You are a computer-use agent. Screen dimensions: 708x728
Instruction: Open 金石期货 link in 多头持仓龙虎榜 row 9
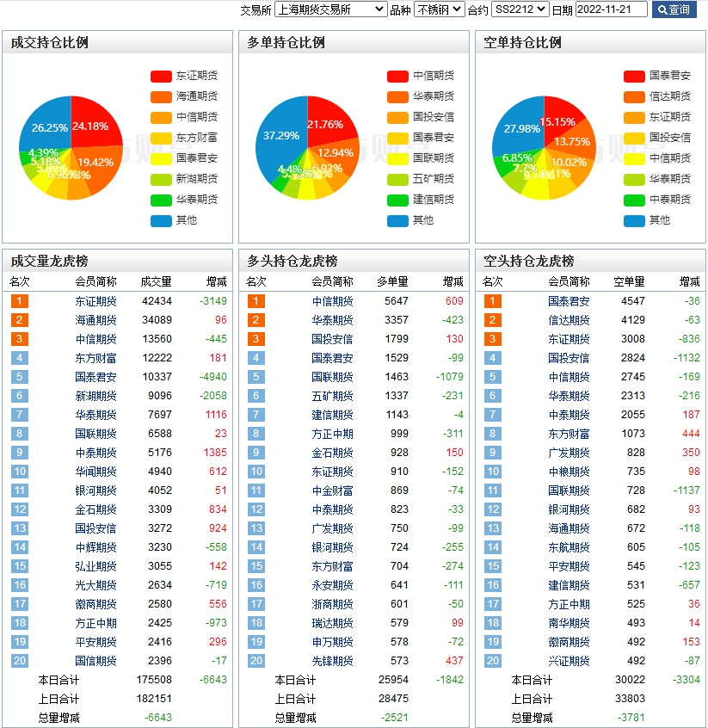pos(332,453)
